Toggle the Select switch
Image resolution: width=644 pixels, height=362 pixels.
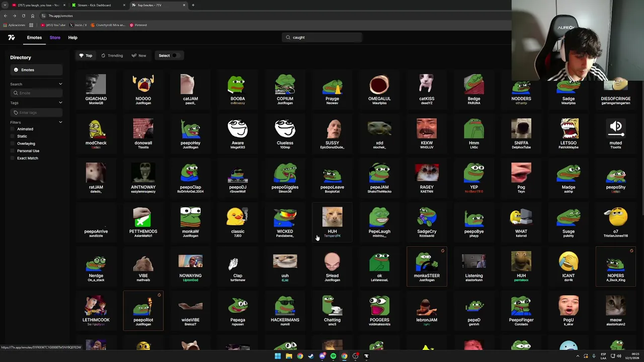pos(175,55)
